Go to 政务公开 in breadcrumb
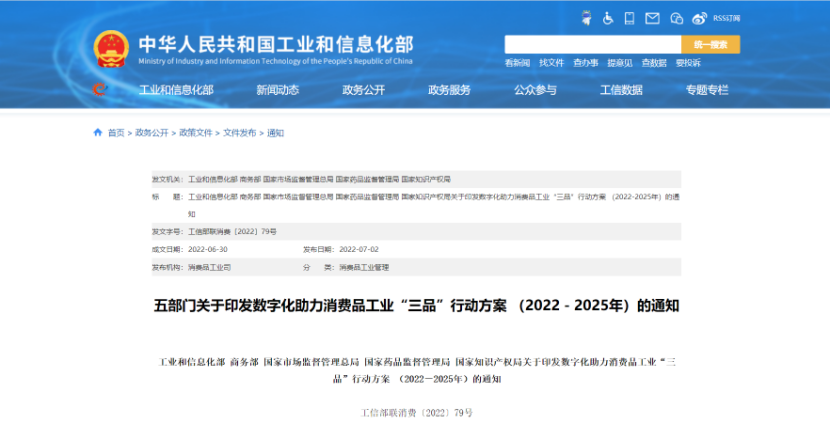The image size is (830, 425). [x=151, y=133]
